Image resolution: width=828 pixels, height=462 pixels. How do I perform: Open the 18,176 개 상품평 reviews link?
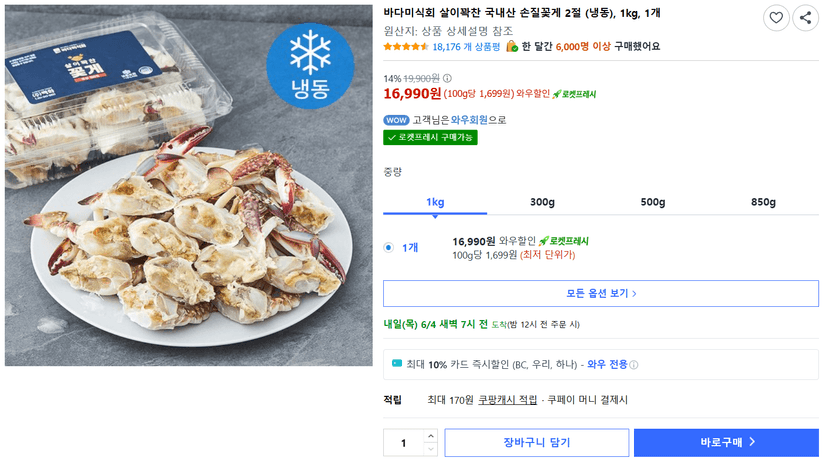(x=466, y=47)
